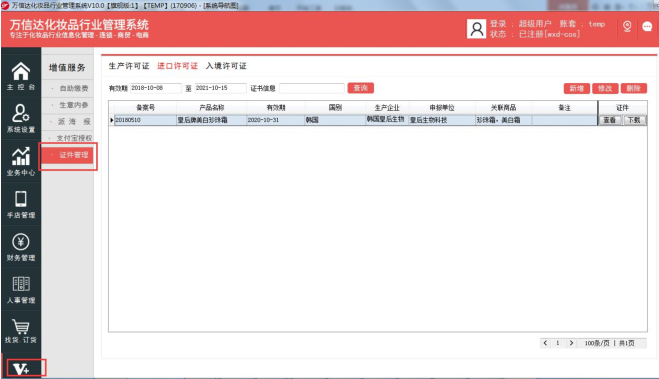
Task: Select the 生产许可证 tab
Action: [129, 66]
